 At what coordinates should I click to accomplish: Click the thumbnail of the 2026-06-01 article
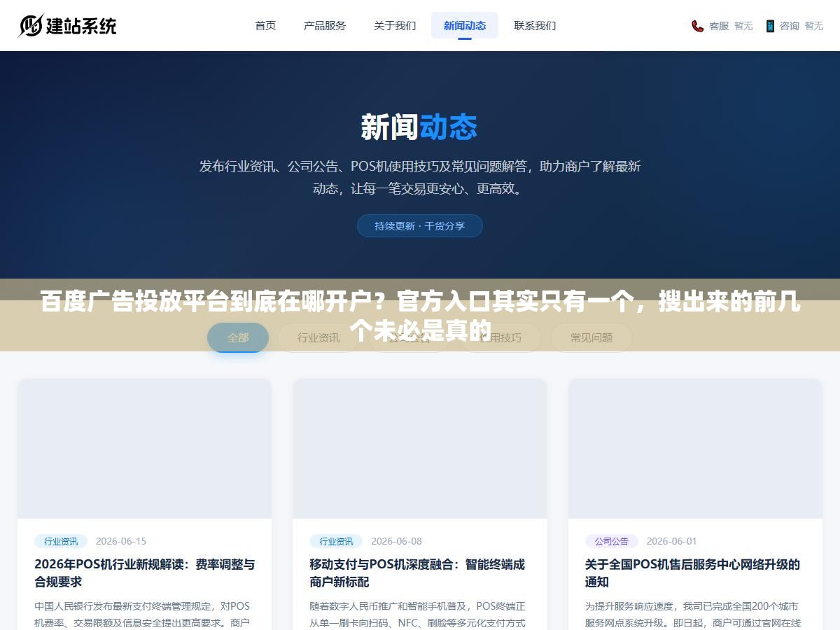[x=695, y=449]
